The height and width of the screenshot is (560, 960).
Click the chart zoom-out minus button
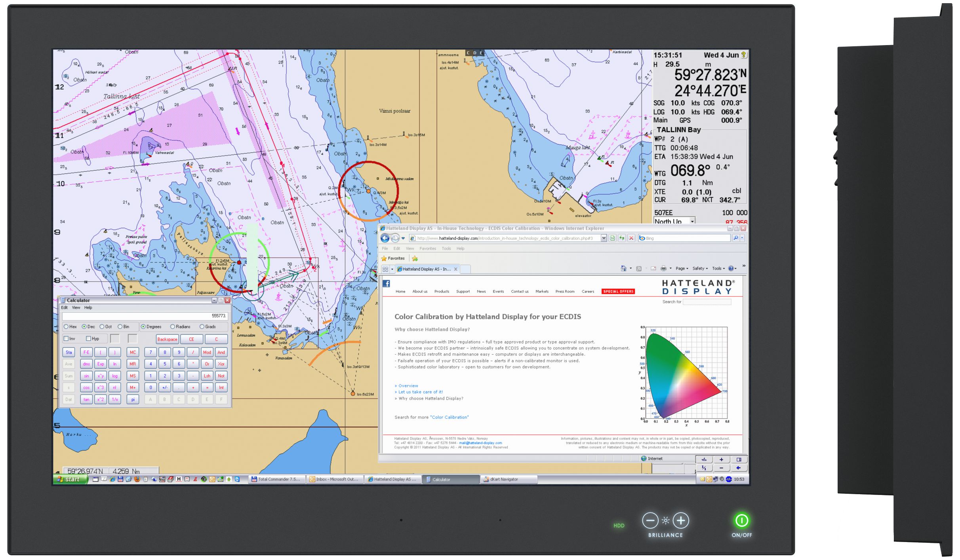pos(721,468)
